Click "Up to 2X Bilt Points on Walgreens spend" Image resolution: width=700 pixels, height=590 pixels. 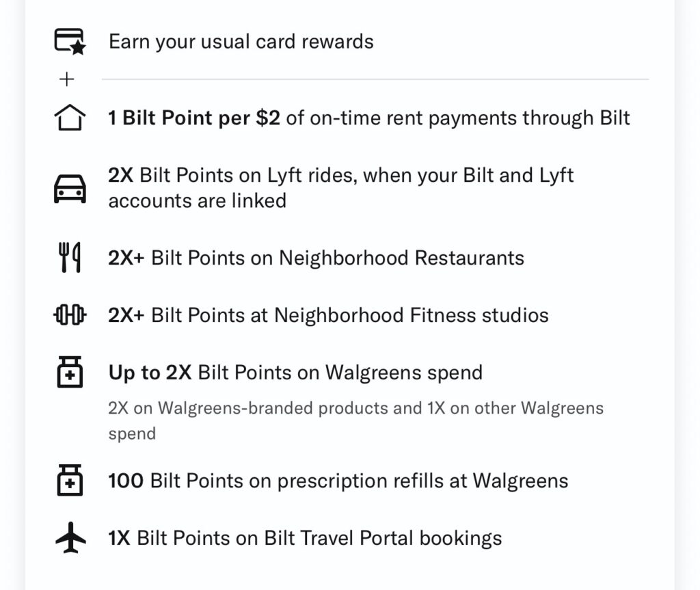[x=295, y=373]
